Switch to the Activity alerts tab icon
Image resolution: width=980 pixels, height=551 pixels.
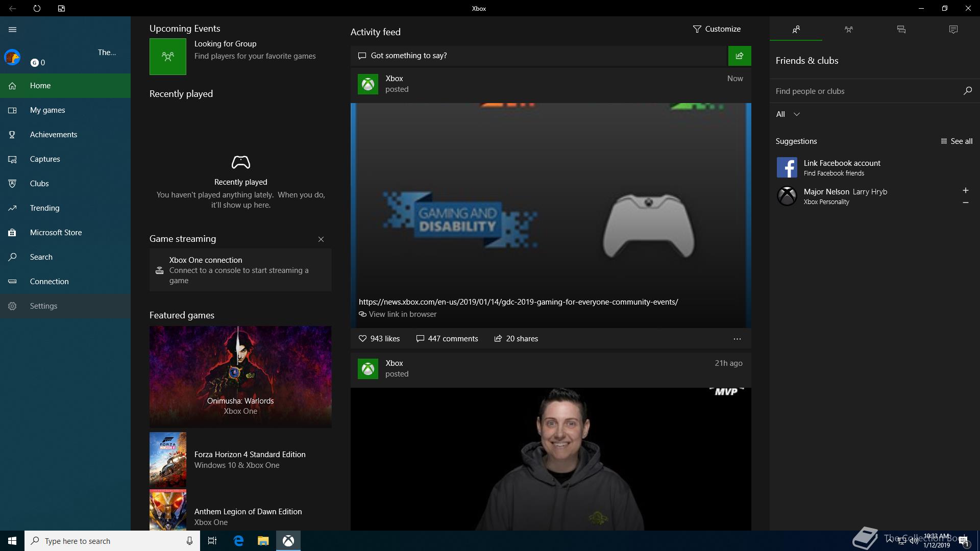tap(953, 30)
